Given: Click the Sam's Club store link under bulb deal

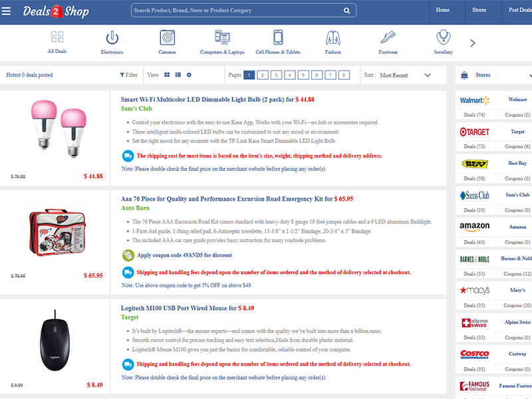Looking at the screenshot, I should click(136, 108).
